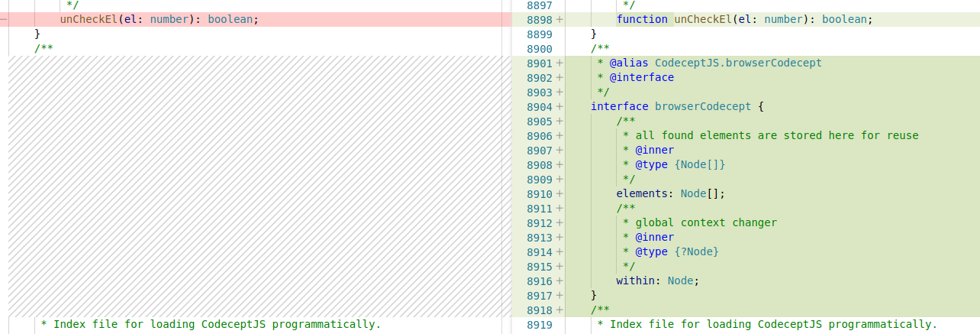This screenshot has height=334, width=980.
Task: Click the 'elements: Node[];' line
Action: click(671, 193)
